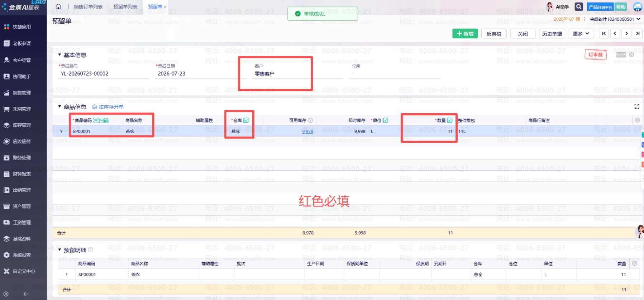Switch to the 预留单列表 tab
The image size is (644, 300).
125,7
